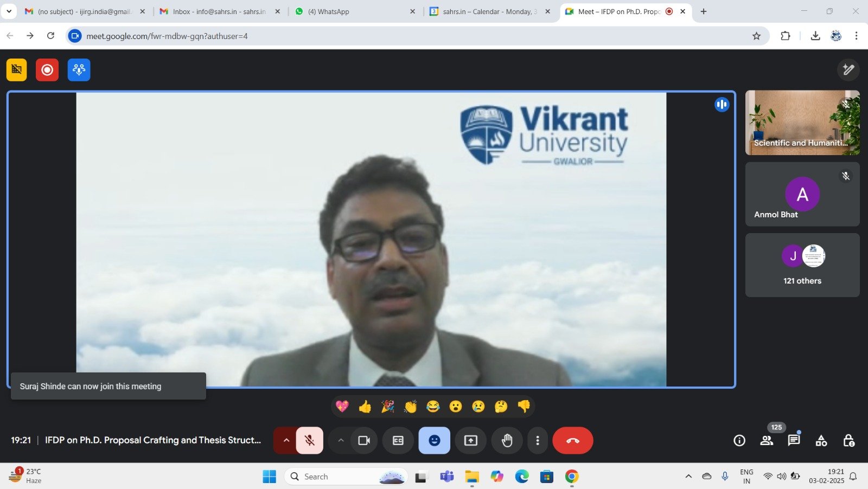The height and width of the screenshot is (489, 868).
Task: Open the meeting details info icon
Action: 739,441
